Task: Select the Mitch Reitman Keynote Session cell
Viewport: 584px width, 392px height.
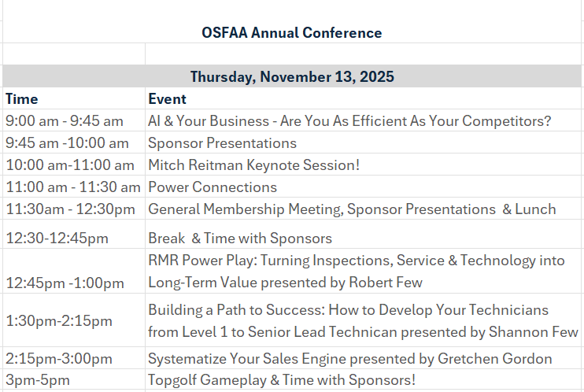Action: pos(253,165)
